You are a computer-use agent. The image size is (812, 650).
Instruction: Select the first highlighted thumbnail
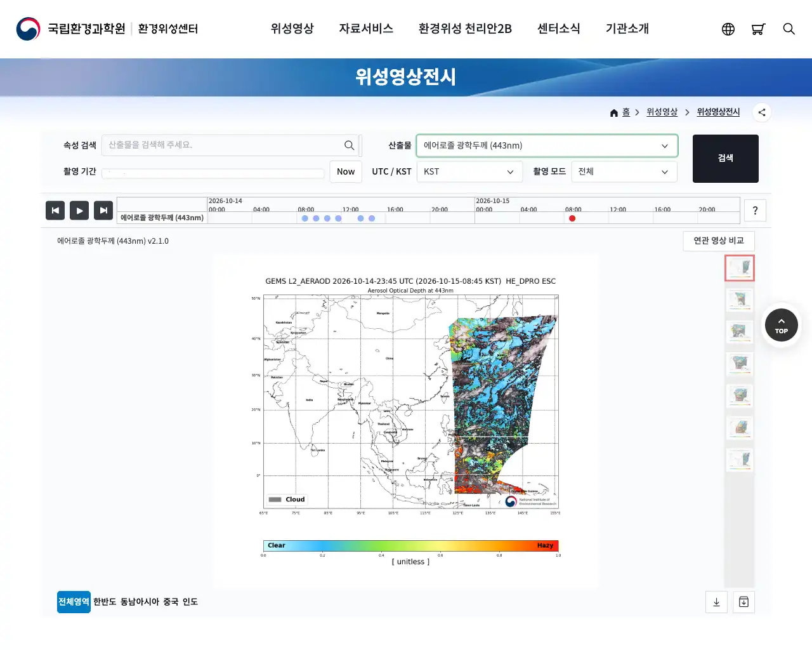[x=740, y=268]
